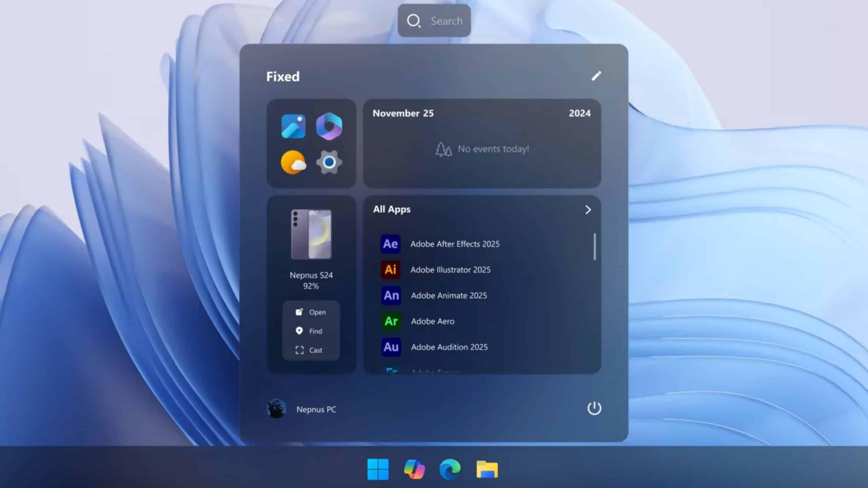Viewport: 868px width, 488px height.
Task: Open Adobe Audition 2025
Action: tap(449, 347)
